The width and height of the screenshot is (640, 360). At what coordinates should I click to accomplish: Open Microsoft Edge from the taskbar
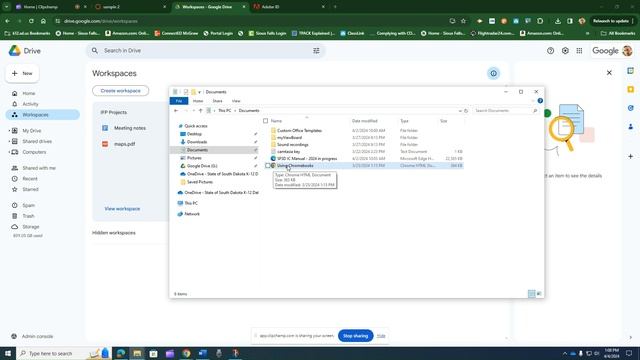coord(121,353)
